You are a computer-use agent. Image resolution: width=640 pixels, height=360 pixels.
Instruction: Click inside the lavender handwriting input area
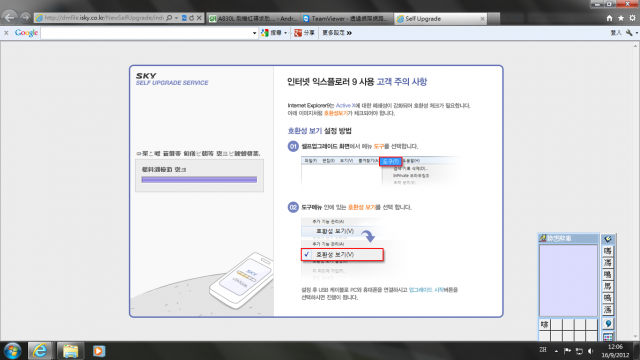pyautogui.click(x=568, y=280)
